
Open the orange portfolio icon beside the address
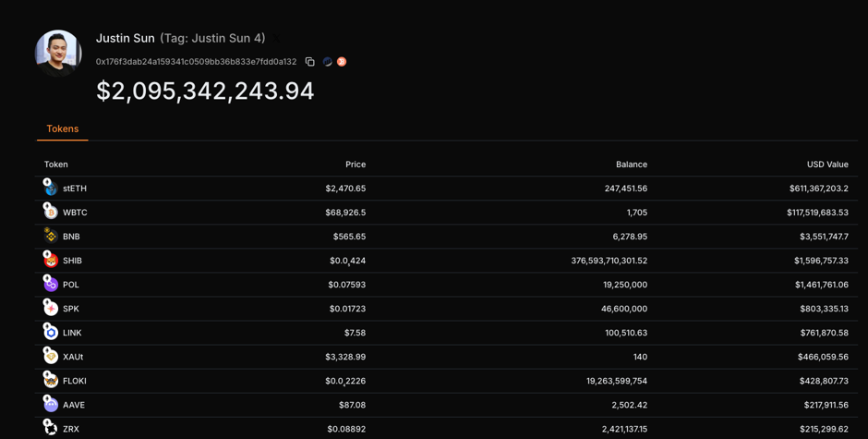click(x=342, y=62)
